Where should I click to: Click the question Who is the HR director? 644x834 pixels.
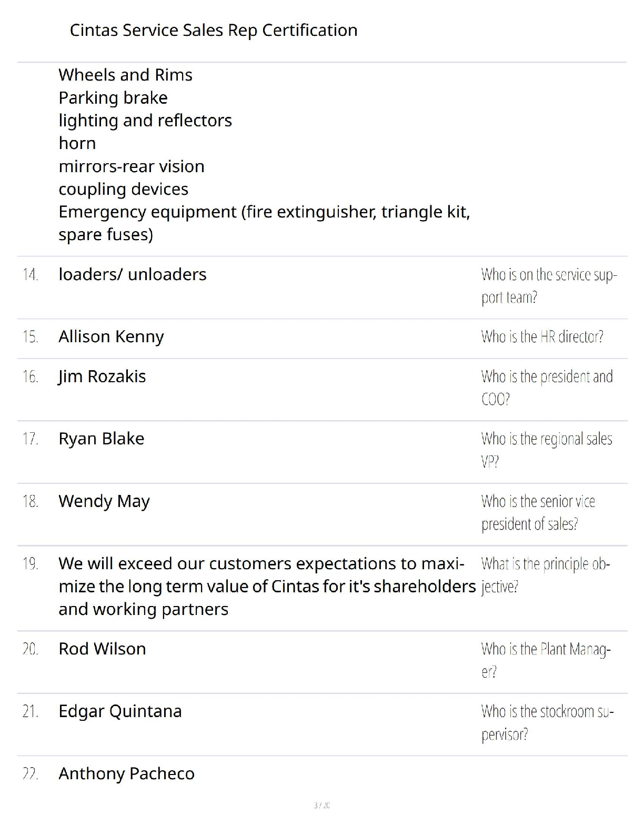(x=542, y=337)
